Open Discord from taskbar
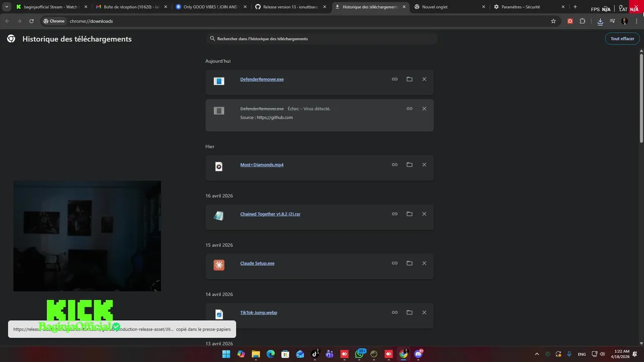This screenshot has height=362, width=644. point(419,354)
